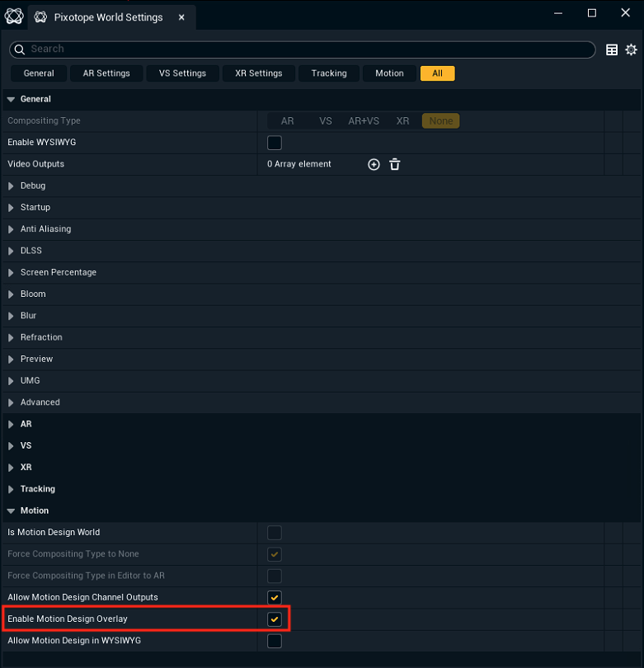Open the table view options icon
Viewport: 644px width, 668px height.
tap(612, 49)
